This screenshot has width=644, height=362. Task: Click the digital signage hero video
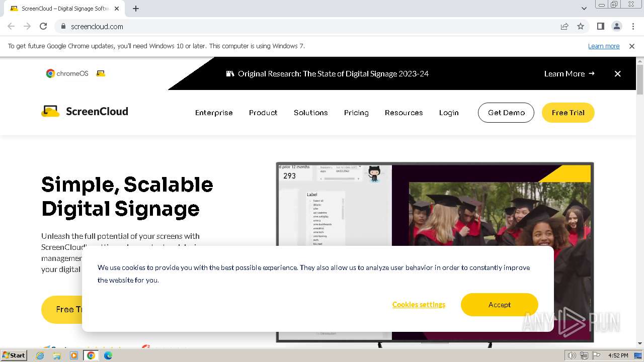pyautogui.click(x=435, y=251)
